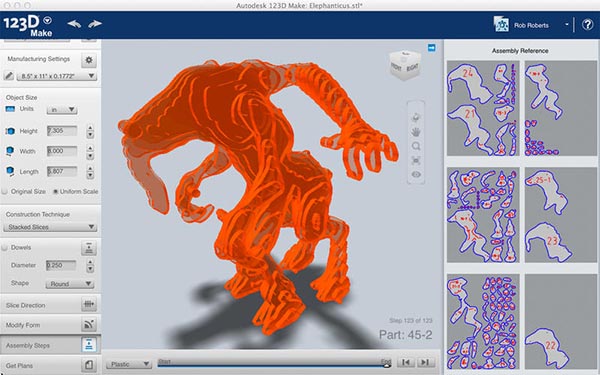Go to previous assembly step

click(x=406, y=362)
